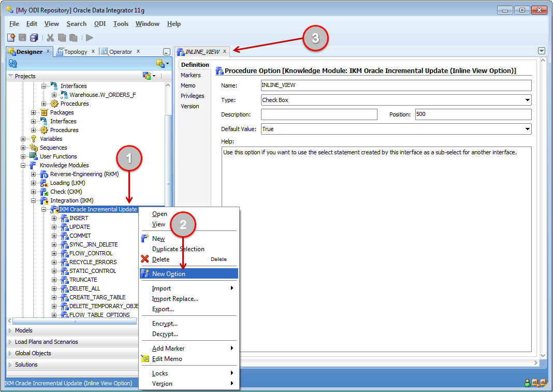
Task: Collapse the Knowledge Modules tree node
Action: point(23,165)
